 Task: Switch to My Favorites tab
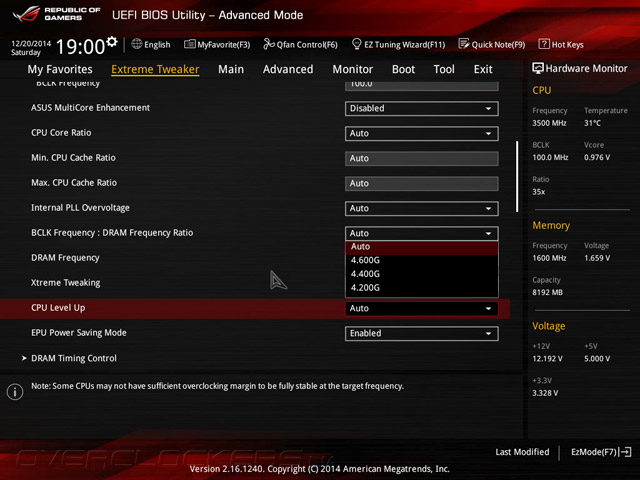[60, 69]
